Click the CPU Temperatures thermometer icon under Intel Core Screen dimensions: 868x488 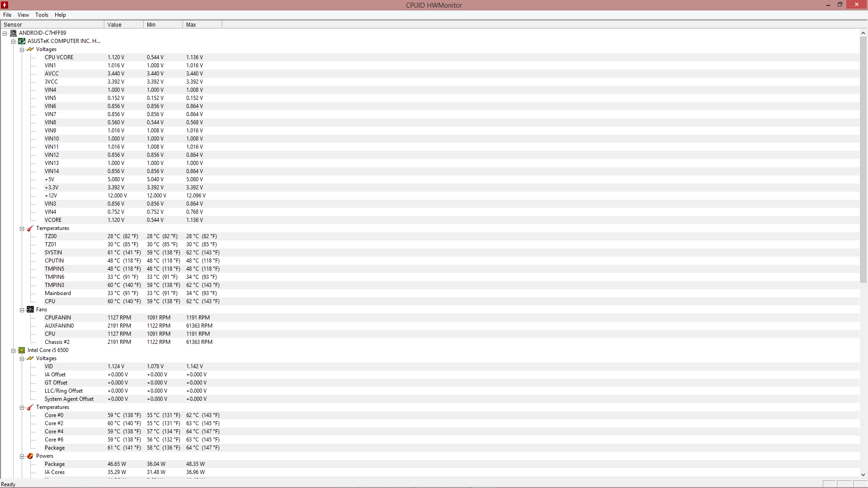click(x=30, y=407)
